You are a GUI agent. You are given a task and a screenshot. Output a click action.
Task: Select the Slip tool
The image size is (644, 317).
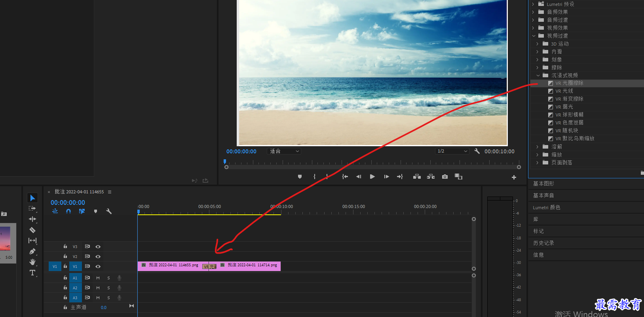(32, 241)
